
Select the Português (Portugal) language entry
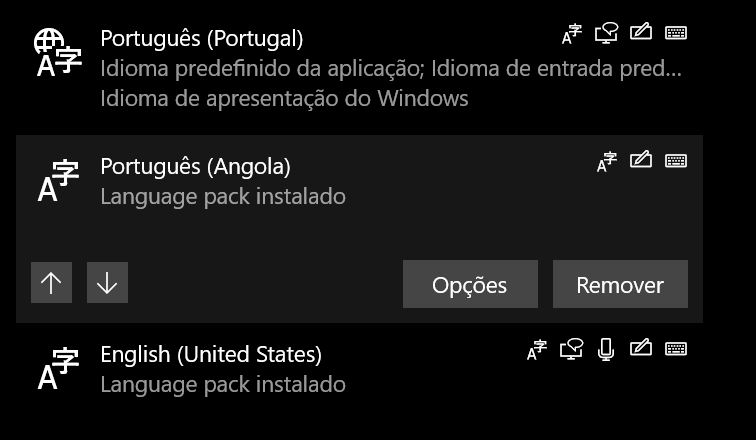[300, 67]
